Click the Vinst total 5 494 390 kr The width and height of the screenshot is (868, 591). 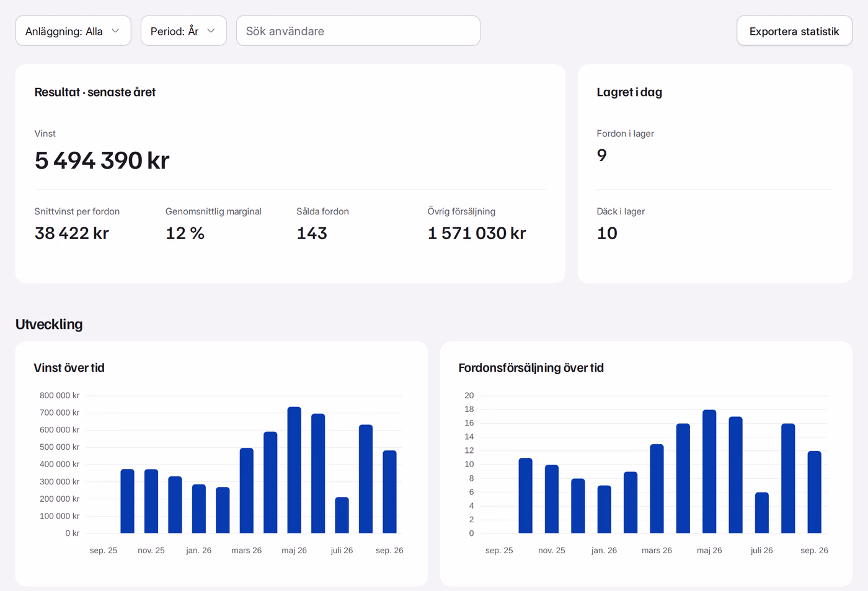[x=102, y=160]
